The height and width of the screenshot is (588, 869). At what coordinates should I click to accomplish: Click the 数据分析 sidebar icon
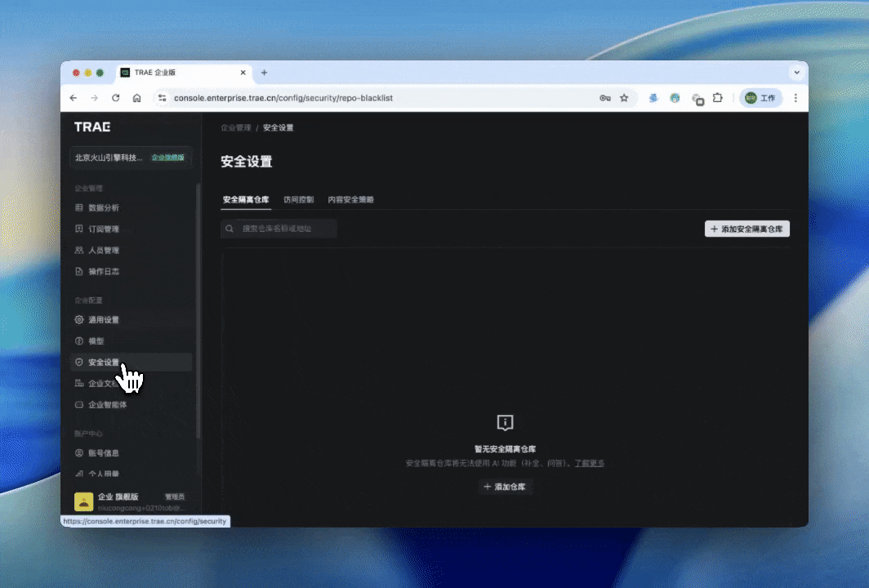click(79, 208)
